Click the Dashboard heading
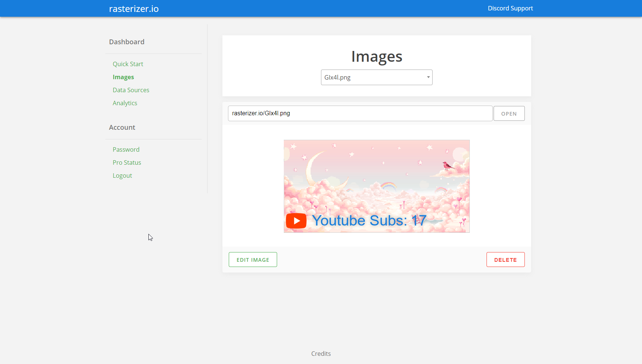Image resolution: width=642 pixels, height=364 pixels. click(x=126, y=42)
